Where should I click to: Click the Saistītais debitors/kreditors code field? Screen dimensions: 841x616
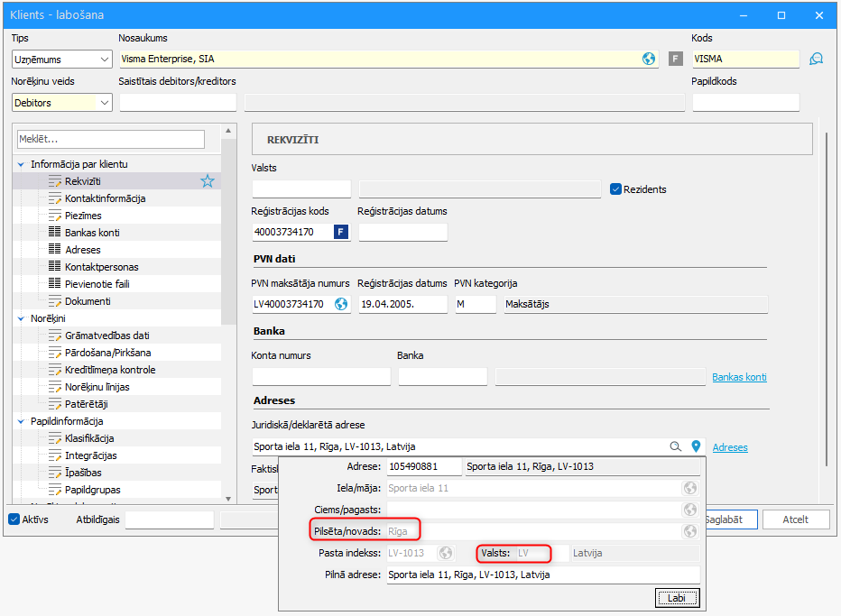(x=178, y=103)
